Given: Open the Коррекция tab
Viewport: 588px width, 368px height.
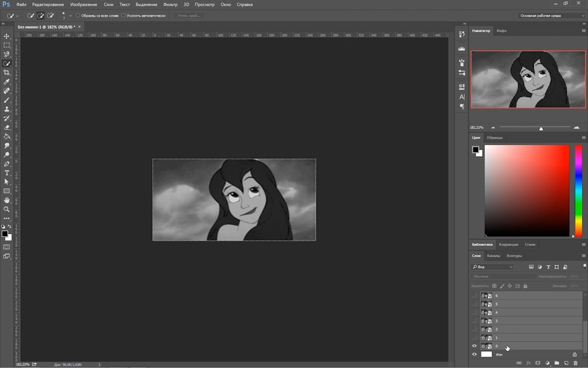Looking at the screenshot, I should (509, 244).
